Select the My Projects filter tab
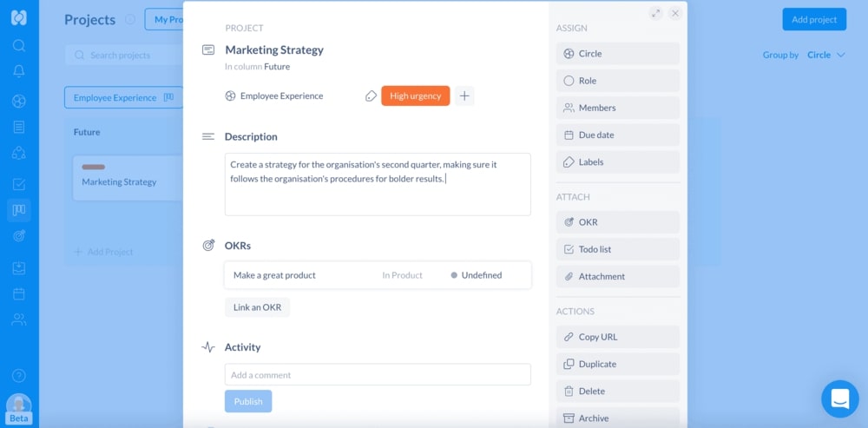 164,19
